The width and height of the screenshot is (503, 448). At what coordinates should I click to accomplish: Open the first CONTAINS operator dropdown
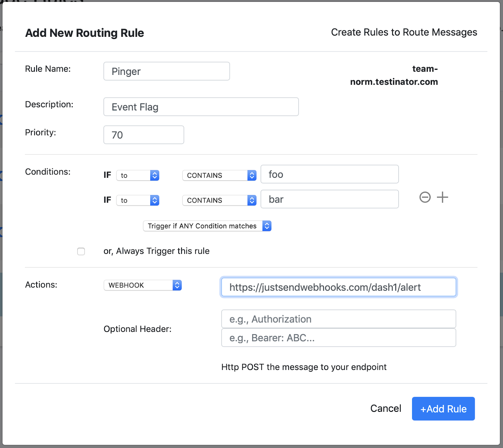[219, 175]
